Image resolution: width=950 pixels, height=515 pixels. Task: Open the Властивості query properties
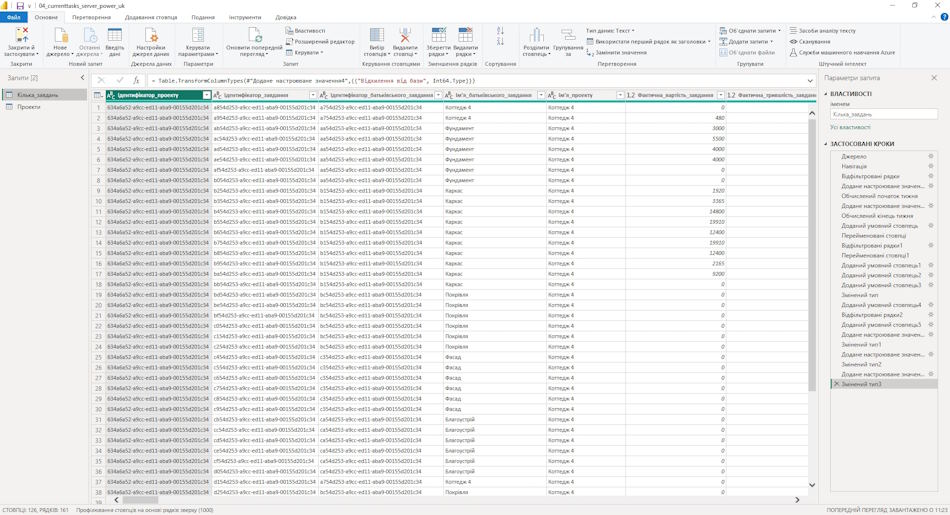coord(306,30)
